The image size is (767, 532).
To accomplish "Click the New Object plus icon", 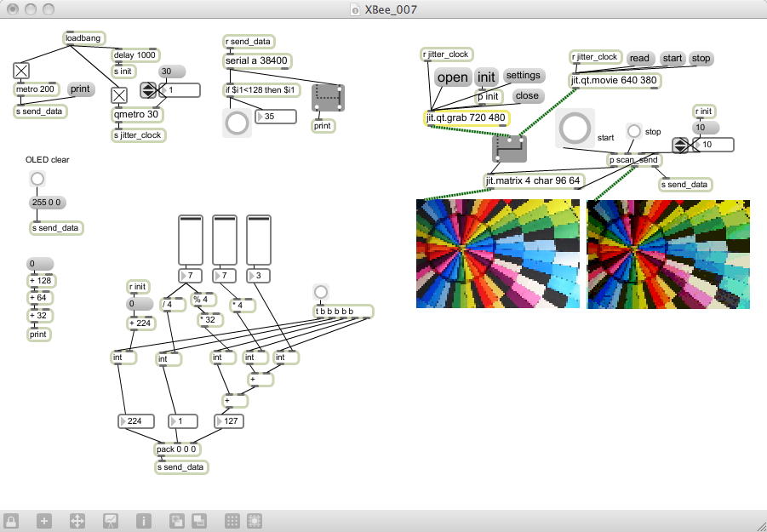I will coord(44,520).
